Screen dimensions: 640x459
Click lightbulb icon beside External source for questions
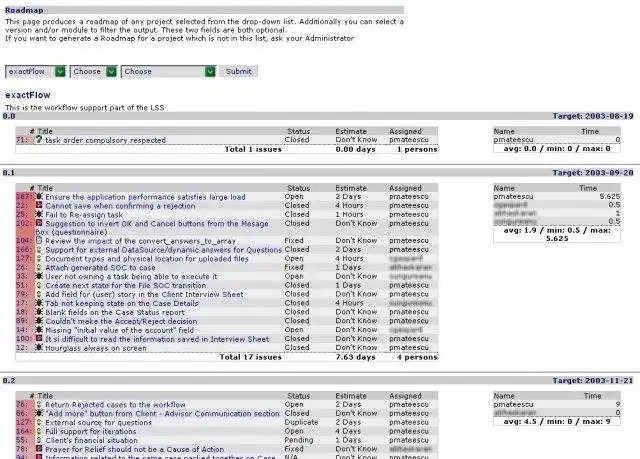click(x=39, y=422)
